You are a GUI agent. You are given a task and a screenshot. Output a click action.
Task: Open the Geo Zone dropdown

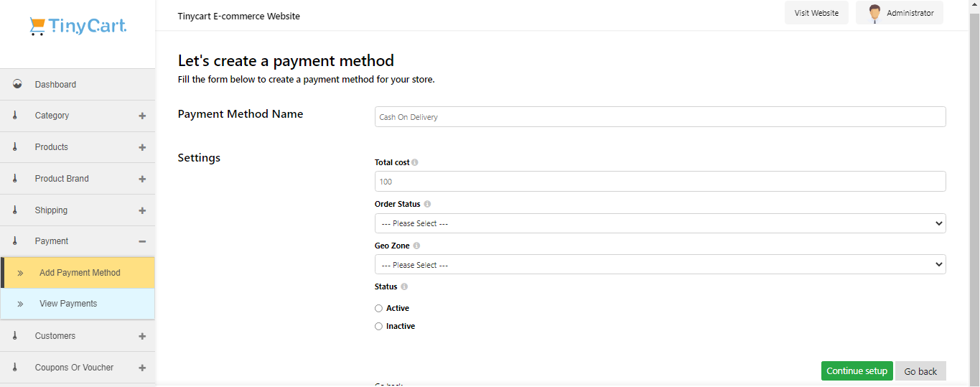pos(660,265)
